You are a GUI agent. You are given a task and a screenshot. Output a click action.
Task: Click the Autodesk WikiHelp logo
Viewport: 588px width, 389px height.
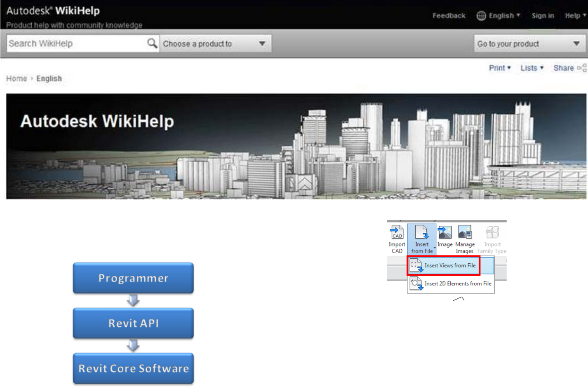pyautogui.click(x=53, y=10)
